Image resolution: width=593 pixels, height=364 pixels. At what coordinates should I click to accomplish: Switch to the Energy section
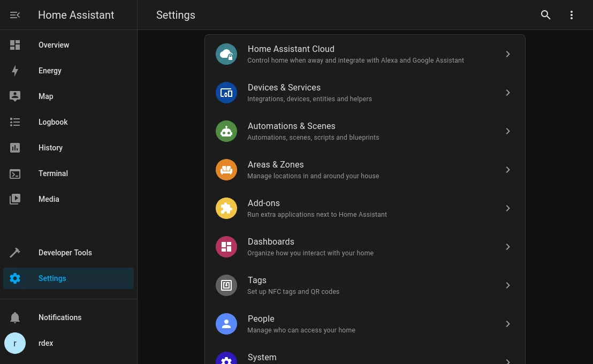coord(50,71)
